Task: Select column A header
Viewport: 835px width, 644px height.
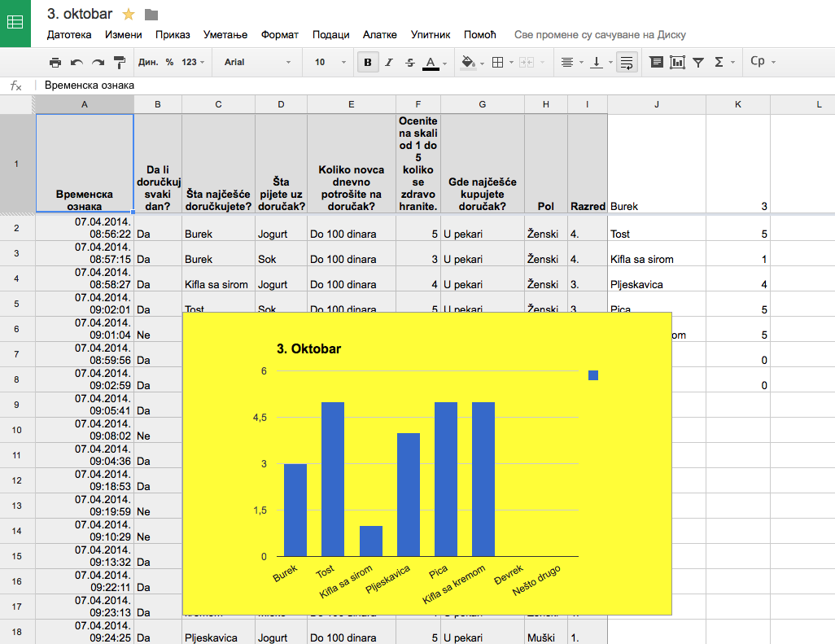Action: click(x=84, y=104)
